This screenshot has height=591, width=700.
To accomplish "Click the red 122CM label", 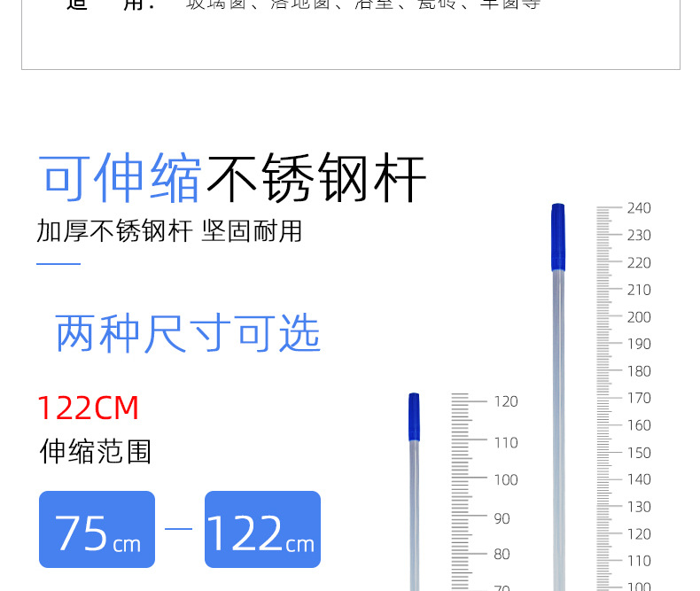I will coord(88,408).
